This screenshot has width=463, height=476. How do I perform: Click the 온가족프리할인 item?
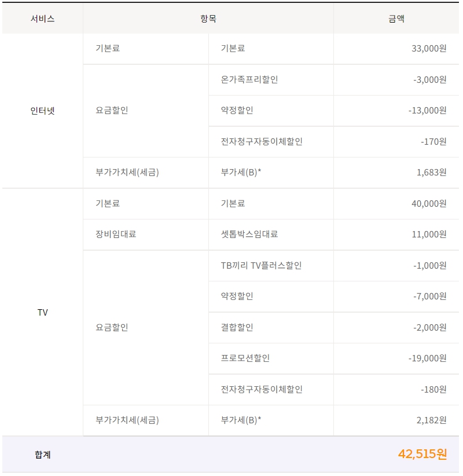coord(249,80)
